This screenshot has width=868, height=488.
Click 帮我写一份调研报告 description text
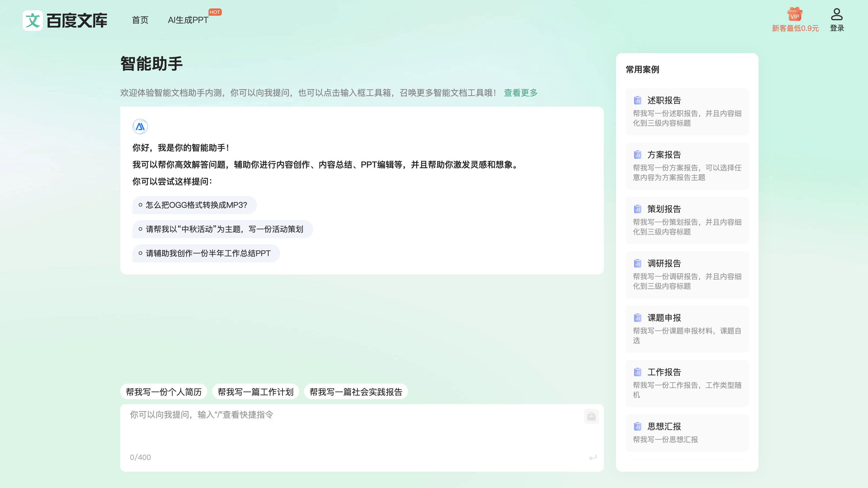(x=687, y=281)
